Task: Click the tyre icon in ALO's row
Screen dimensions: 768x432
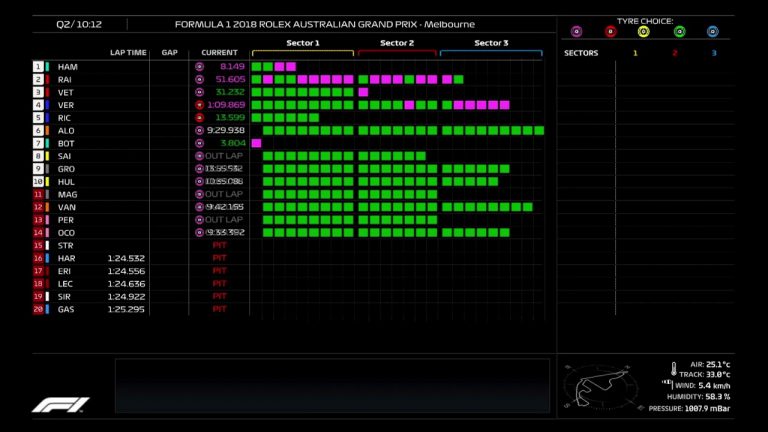Action: coord(199,130)
